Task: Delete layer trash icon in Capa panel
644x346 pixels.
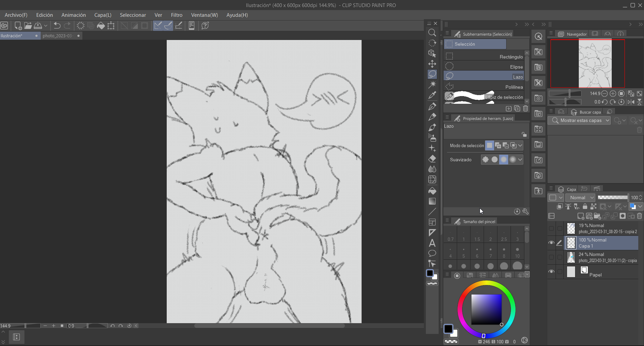Action: coord(640,216)
